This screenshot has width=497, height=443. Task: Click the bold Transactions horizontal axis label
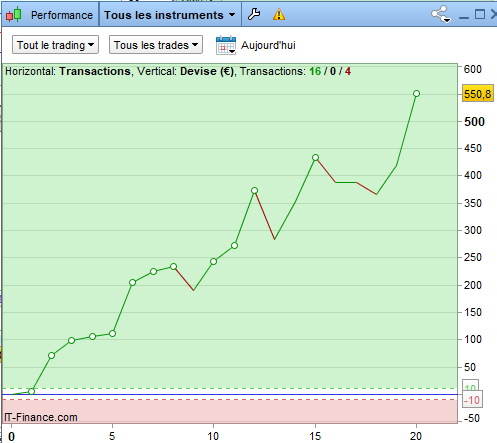(95, 71)
